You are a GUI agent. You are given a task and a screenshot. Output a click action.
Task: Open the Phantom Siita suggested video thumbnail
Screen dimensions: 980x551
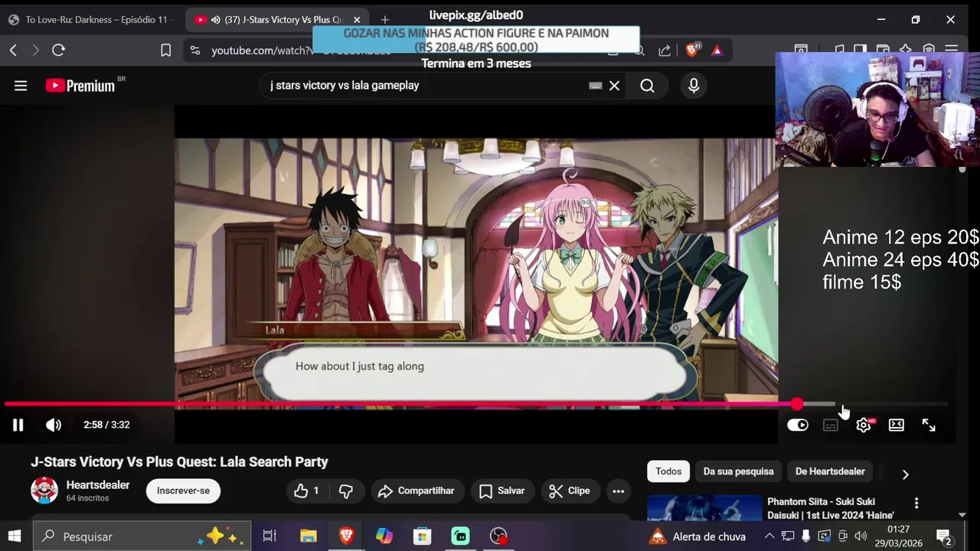(x=704, y=508)
